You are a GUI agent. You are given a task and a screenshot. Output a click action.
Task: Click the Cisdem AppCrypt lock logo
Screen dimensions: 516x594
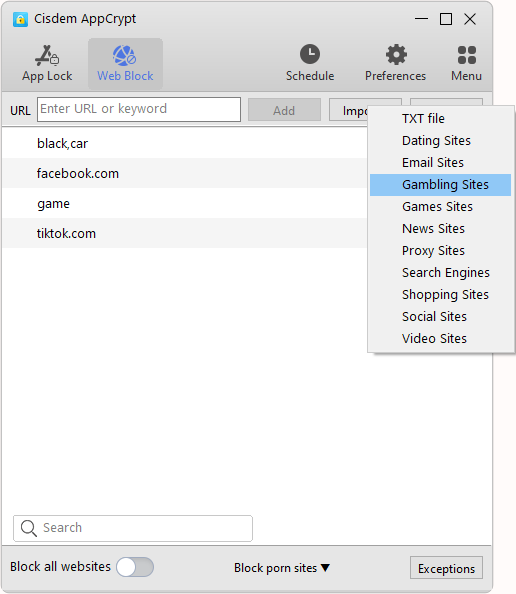point(20,19)
